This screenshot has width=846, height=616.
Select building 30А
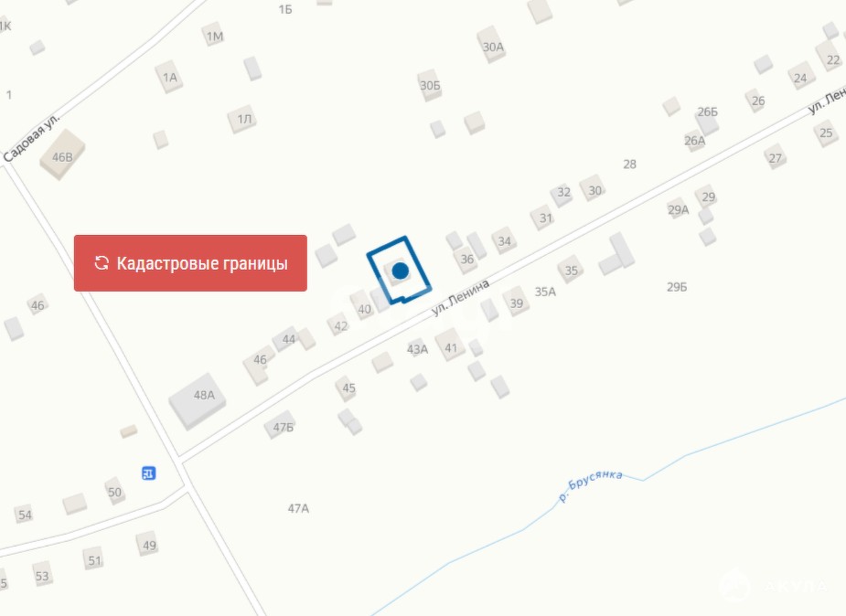(491, 45)
